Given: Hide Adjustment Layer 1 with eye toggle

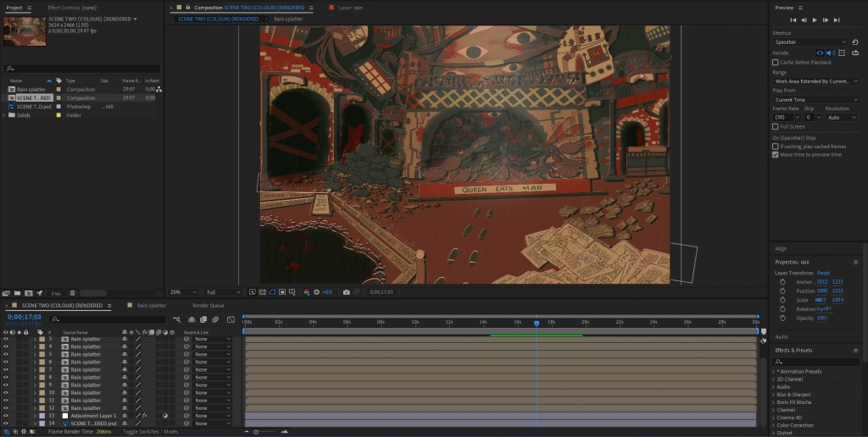Looking at the screenshot, I should coord(6,416).
